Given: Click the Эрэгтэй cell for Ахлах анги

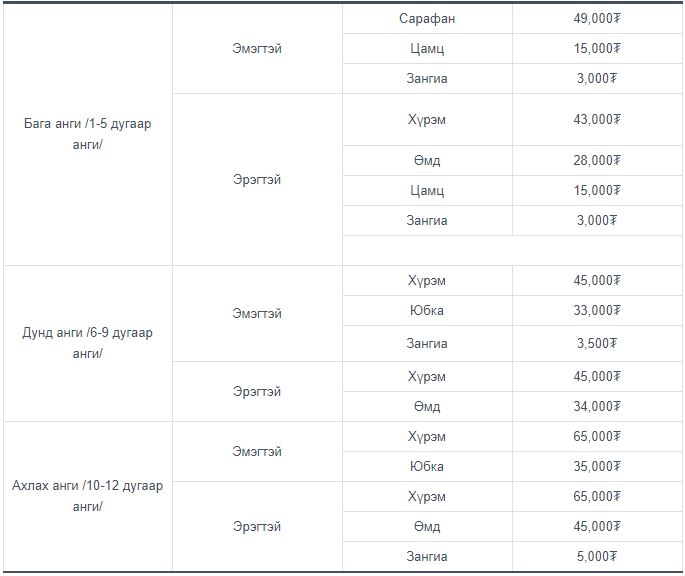Looking at the screenshot, I should 257,527.
